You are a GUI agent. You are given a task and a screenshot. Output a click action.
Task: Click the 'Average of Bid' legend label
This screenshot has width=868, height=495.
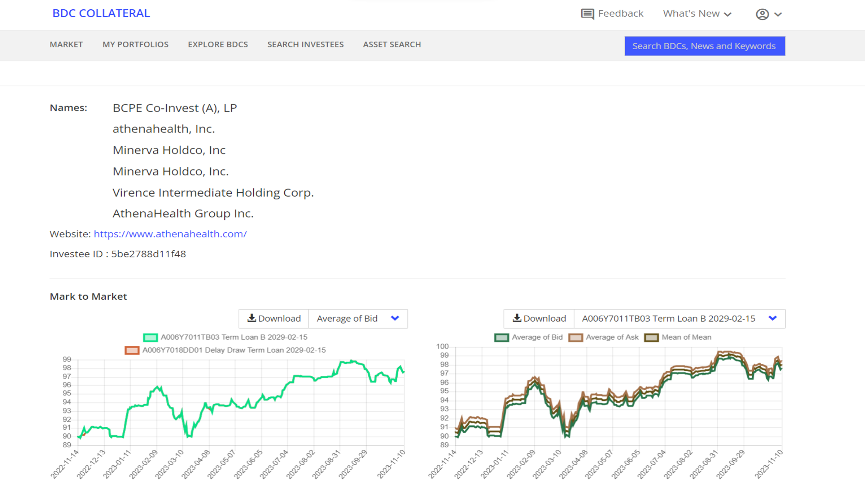537,337
